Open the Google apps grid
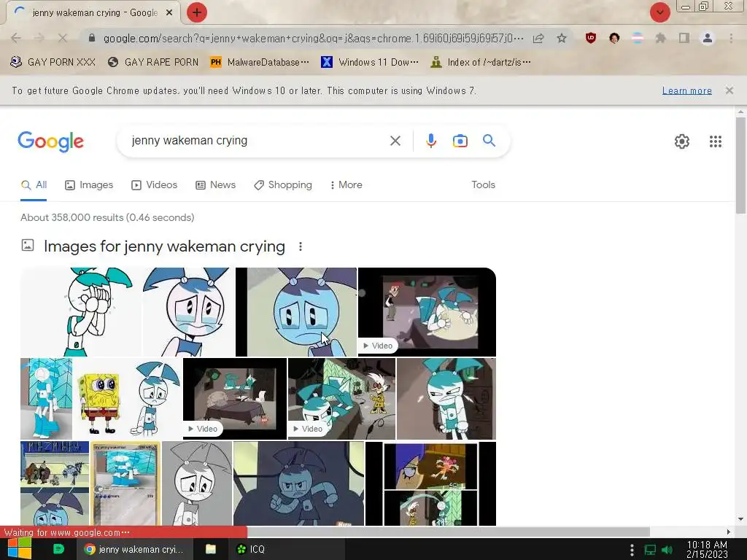747x560 pixels. [715, 141]
